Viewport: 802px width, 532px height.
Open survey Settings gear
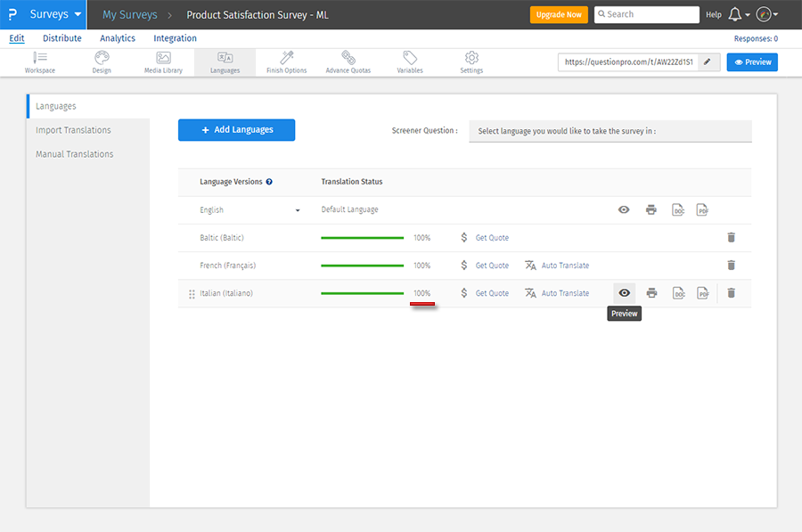coord(471,61)
